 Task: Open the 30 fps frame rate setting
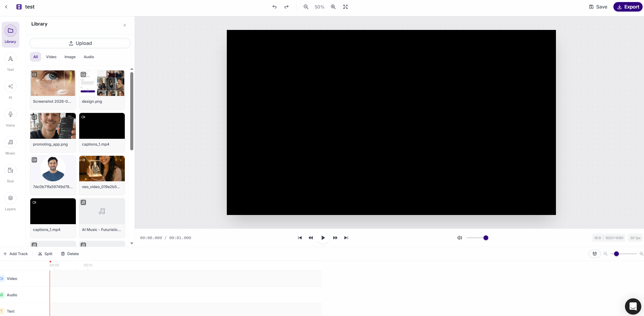tap(635, 238)
